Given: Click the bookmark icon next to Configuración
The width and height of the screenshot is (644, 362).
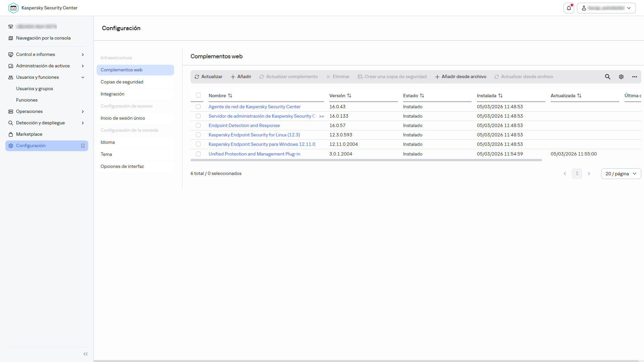Looking at the screenshot, I should 83,146.
